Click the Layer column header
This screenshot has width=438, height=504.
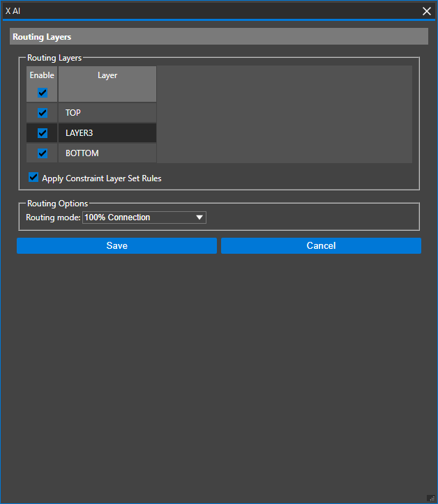click(107, 75)
